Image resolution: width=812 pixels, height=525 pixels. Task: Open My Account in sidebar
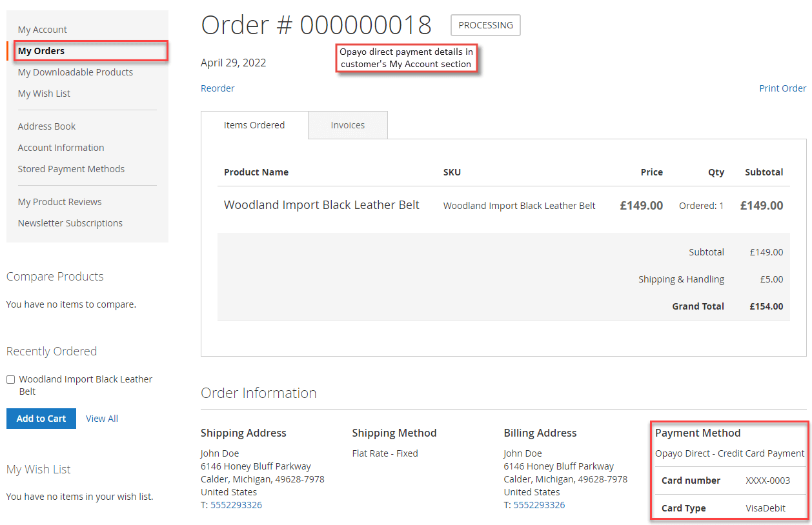click(43, 30)
